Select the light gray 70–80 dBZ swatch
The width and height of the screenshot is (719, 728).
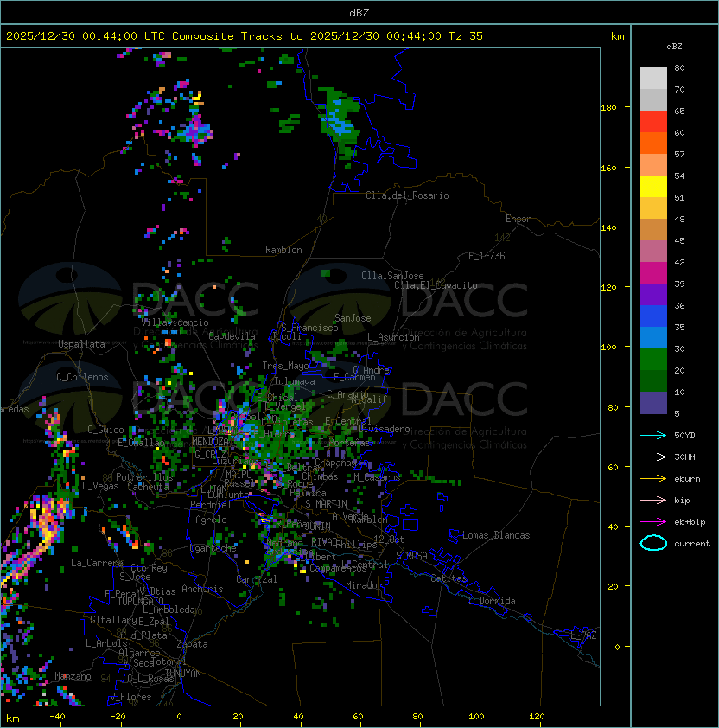tap(653, 79)
